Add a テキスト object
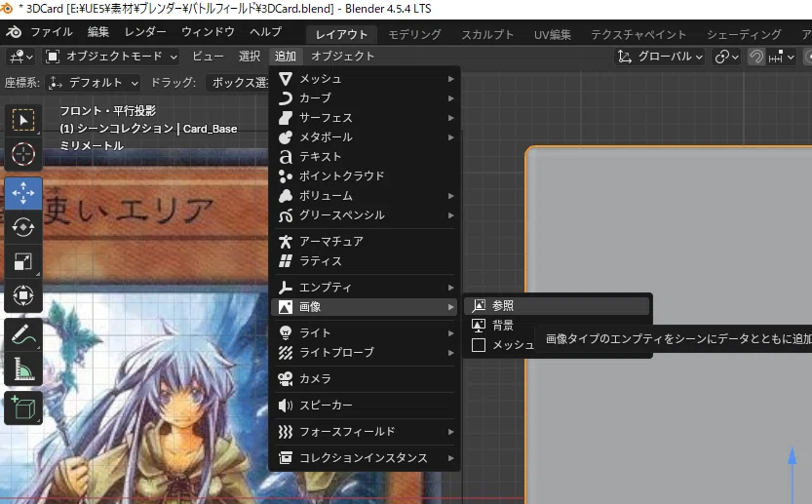This screenshot has width=812, height=504. pos(365,157)
